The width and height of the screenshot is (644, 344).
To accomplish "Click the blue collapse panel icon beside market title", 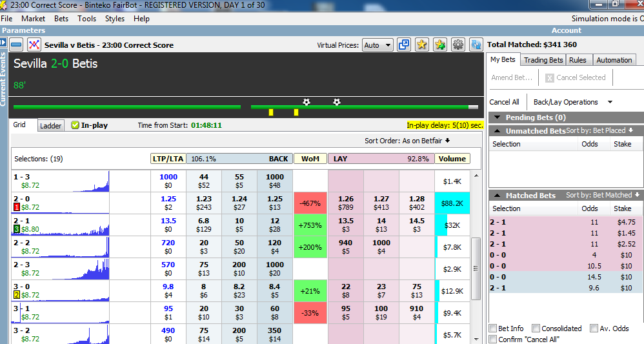I will pos(17,45).
